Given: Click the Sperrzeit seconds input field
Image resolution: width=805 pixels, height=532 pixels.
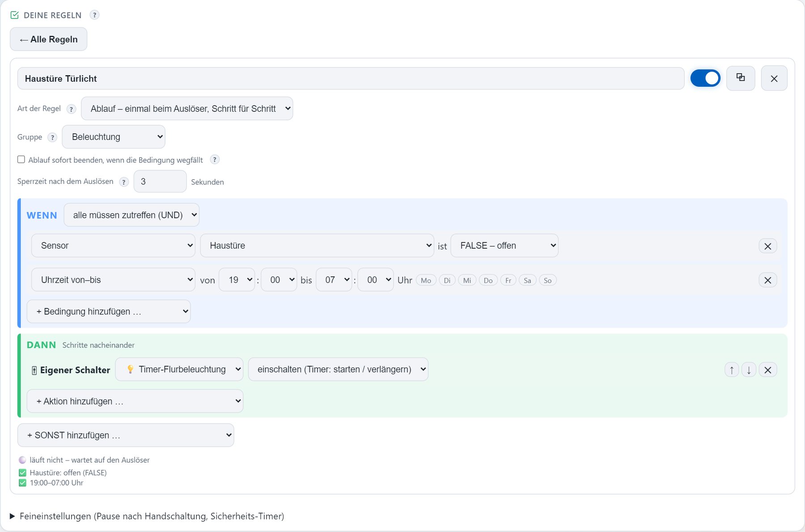Looking at the screenshot, I should [160, 182].
